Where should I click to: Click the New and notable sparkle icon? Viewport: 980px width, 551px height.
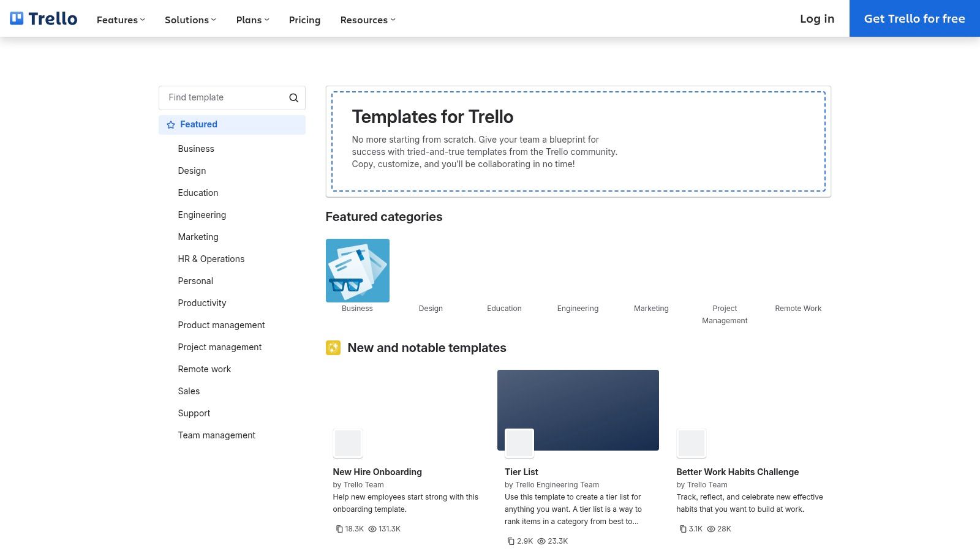click(x=333, y=348)
